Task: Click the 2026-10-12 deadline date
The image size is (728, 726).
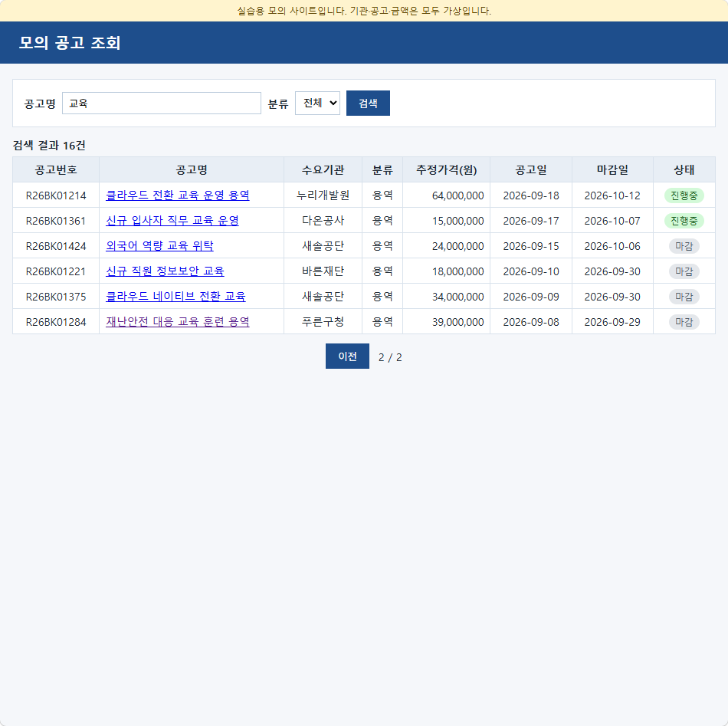Action: click(612, 195)
